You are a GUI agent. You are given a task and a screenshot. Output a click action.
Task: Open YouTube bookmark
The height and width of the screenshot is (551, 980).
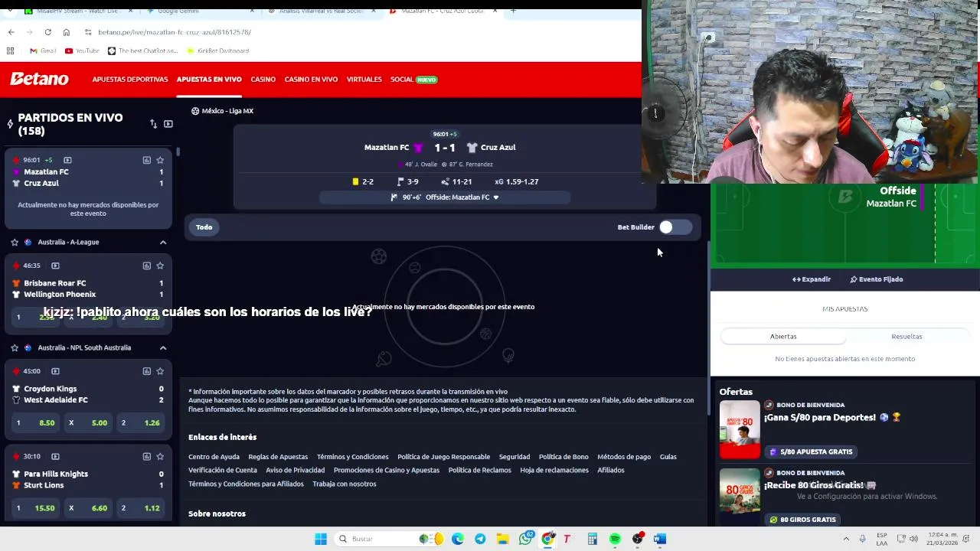(82, 51)
